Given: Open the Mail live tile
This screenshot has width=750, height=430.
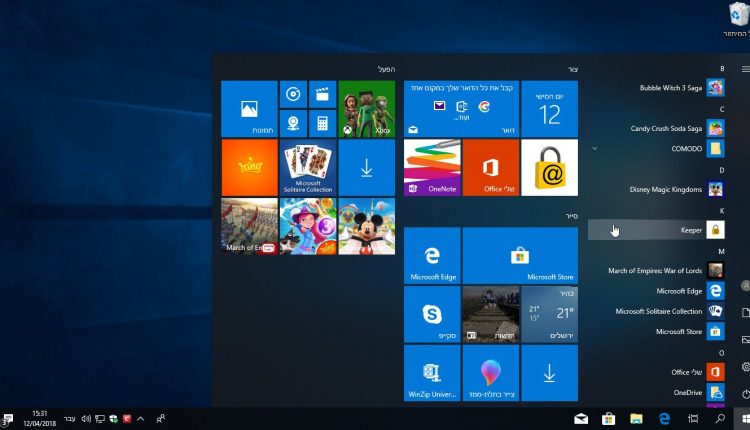Looking at the screenshot, I should click(461, 109).
